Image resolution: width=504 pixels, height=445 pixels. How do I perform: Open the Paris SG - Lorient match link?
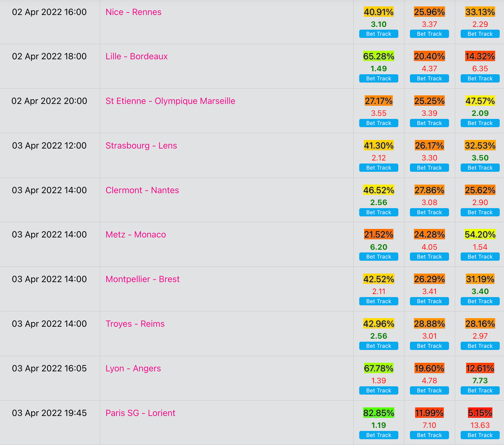tap(141, 413)
